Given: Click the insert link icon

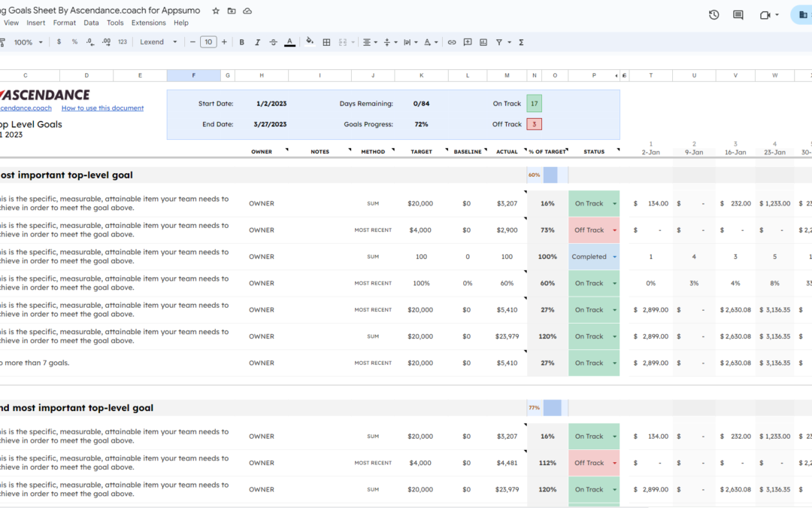Looking at the screenshot, I should [x=452, y=42].
